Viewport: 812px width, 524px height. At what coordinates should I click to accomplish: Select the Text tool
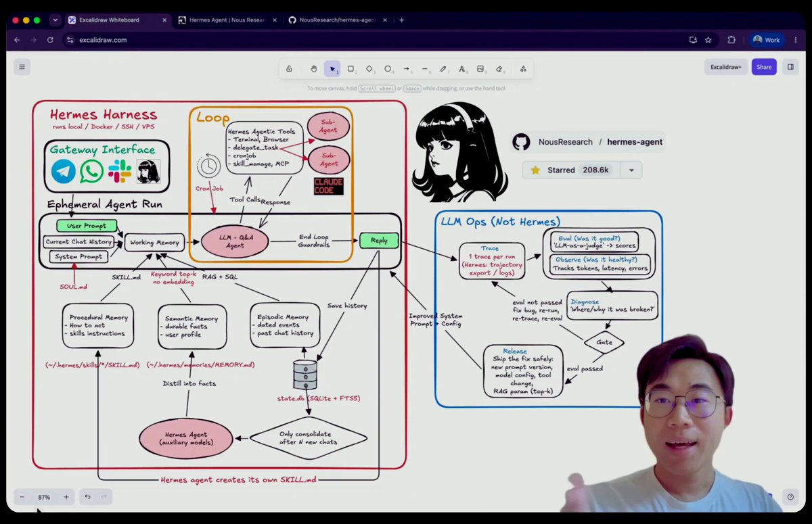coord(462,68)
